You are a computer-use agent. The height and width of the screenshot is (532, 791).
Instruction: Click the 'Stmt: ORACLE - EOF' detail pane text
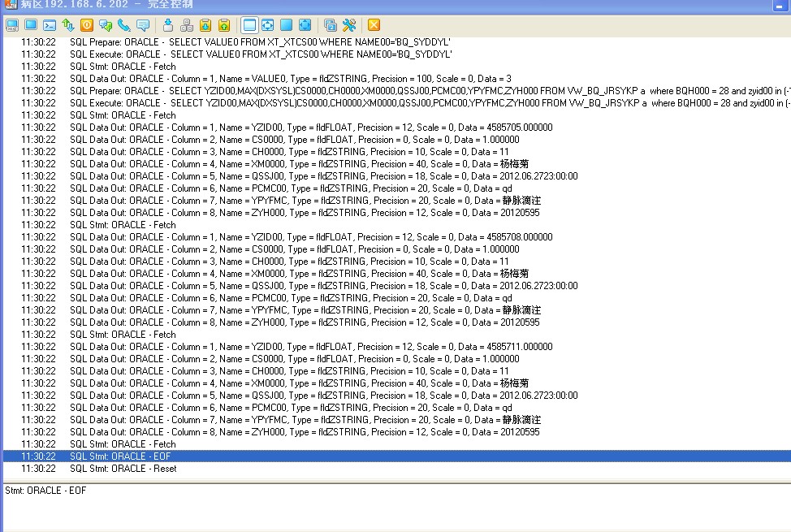pyautogui.click(x=45, y=491)
